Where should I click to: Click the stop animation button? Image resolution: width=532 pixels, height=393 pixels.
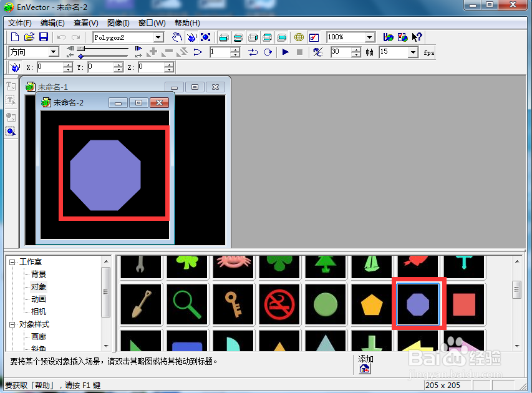(299, 52)
